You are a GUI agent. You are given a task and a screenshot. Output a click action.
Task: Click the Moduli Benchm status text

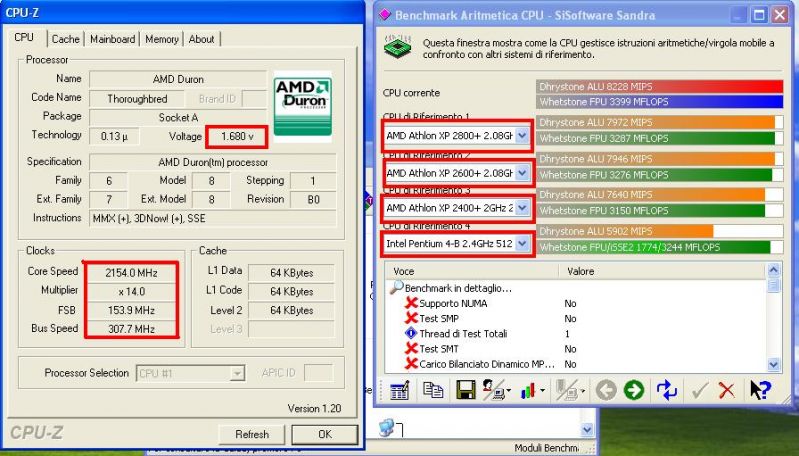(x=546, y=448)
